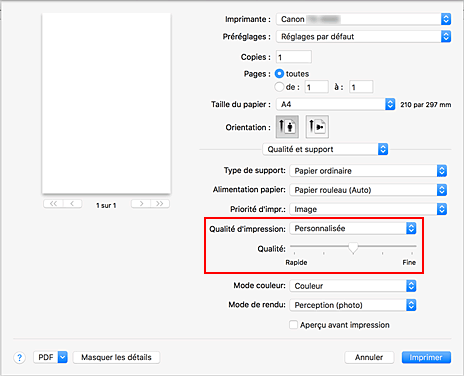This screenshot has width=464, height=376.
Task: Select landscape orientation icon
Action: coord(317,127)
